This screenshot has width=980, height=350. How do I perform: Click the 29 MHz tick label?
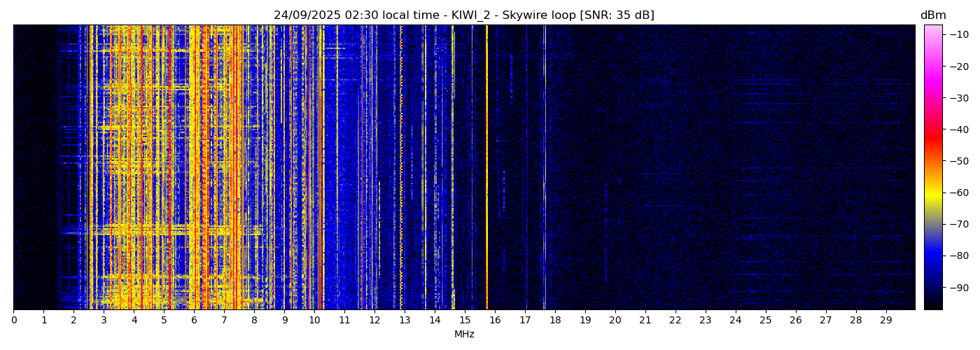(885, 320)
